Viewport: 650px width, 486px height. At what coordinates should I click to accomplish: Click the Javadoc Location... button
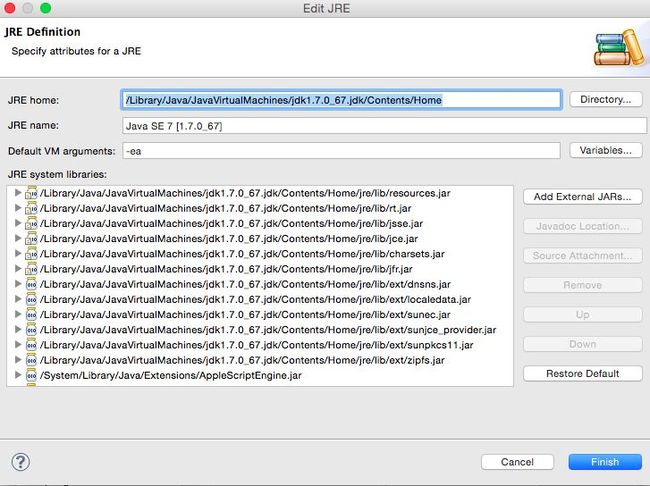582,226
